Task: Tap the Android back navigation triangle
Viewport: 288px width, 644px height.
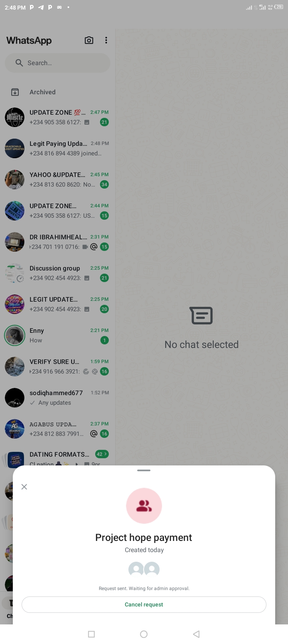Action: (x=196, y=634)
